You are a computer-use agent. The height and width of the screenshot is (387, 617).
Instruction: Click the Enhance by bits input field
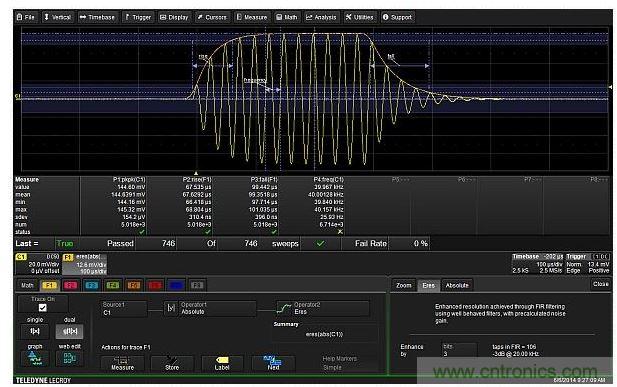pos(459,350)
